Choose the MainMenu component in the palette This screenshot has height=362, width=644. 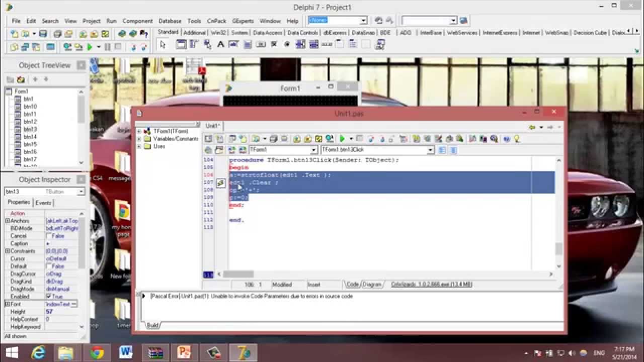coord(194,45)
